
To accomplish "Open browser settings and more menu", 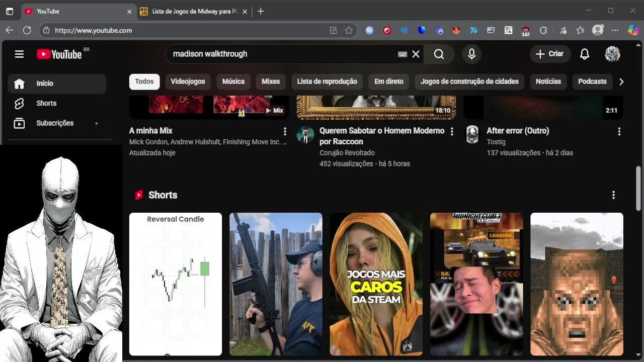I will pos(615,30).
